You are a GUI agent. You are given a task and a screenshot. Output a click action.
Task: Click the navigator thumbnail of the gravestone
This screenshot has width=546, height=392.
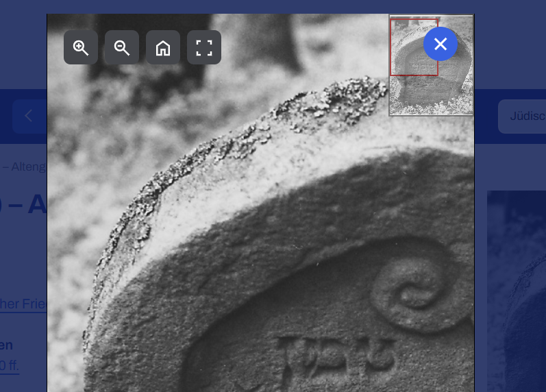[431, 65]
